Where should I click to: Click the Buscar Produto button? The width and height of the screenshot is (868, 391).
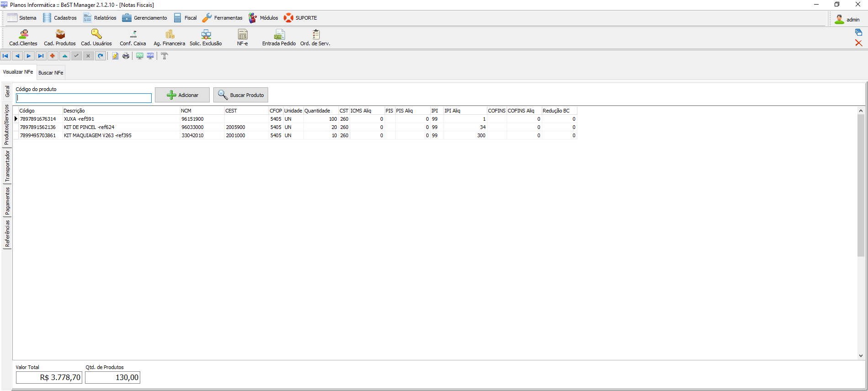[241, 95]
